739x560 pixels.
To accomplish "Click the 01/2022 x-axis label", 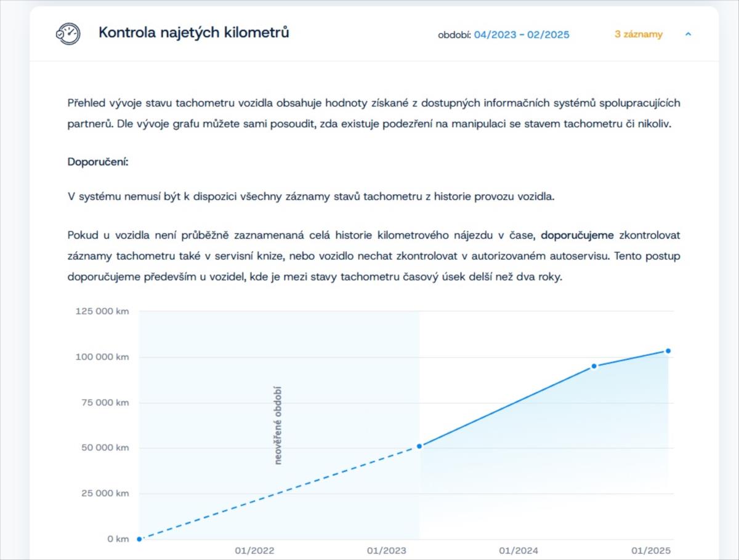I will point(254,551).
